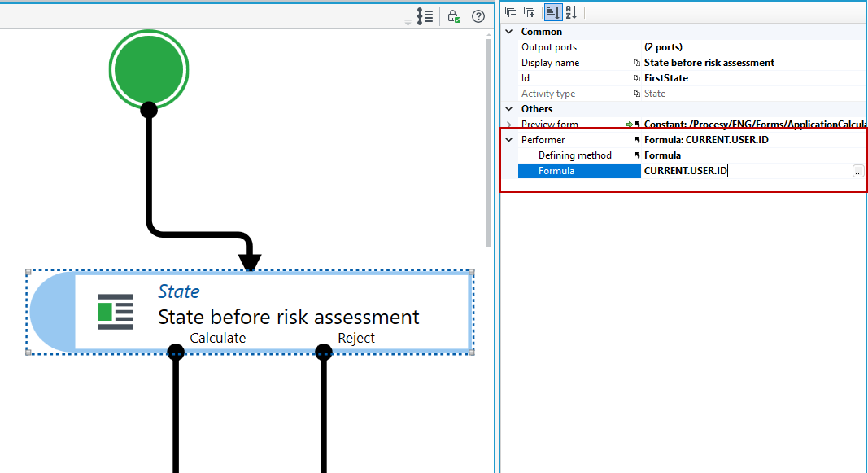Open the Formula editor ellipsis button

(858, 171)
